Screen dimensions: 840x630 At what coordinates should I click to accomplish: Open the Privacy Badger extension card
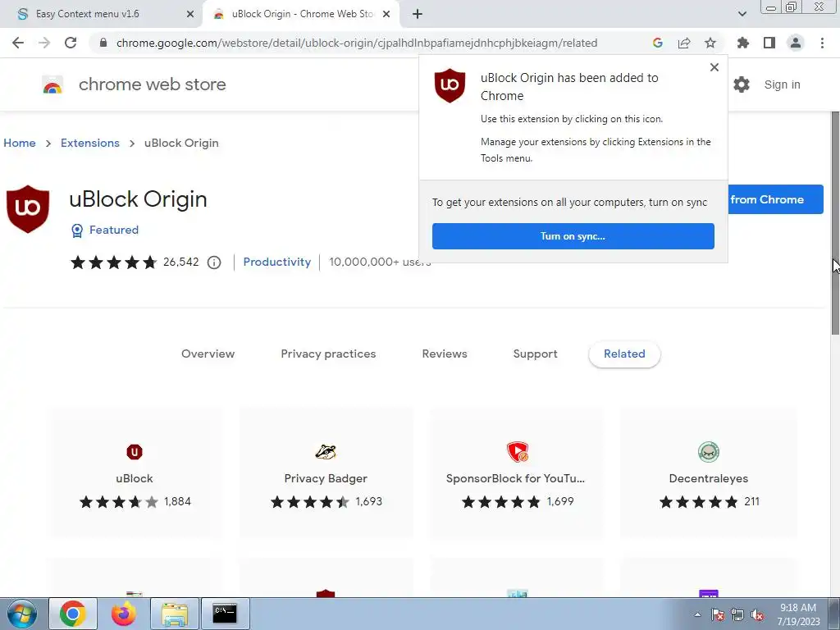tap(326, 473)
